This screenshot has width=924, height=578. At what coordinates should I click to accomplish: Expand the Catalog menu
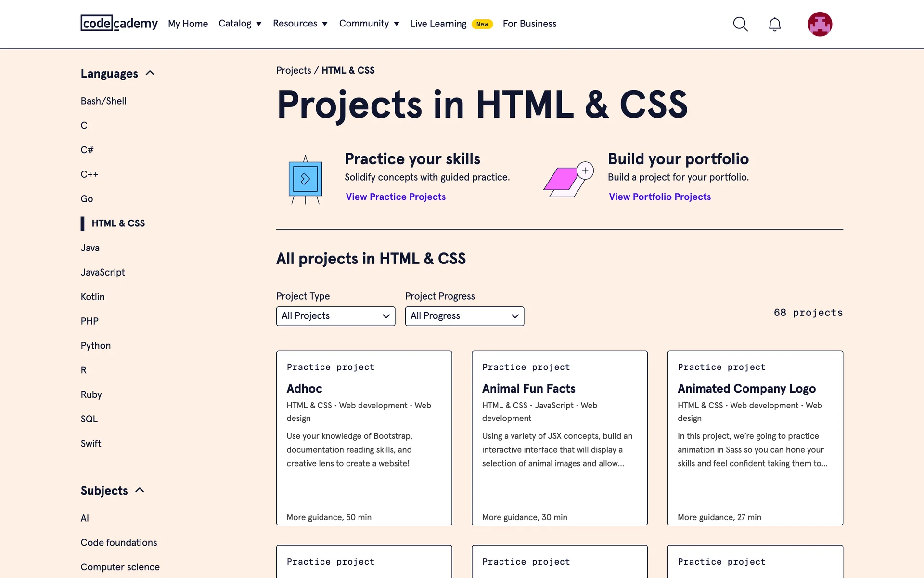pyautogui.click(x=240, y=24)
